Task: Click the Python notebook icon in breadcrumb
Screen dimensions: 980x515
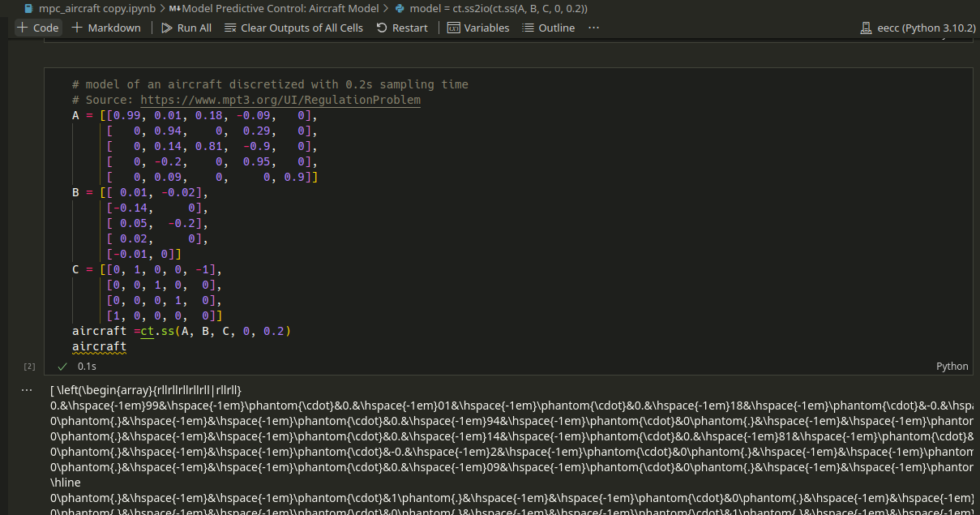Action: point(29,8)
